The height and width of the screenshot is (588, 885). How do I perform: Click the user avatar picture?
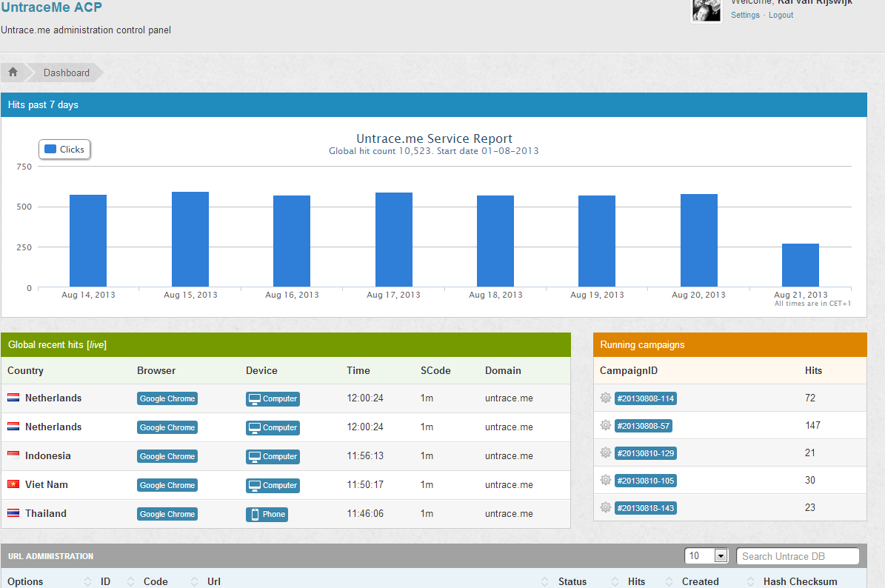[x=706, y=10]
